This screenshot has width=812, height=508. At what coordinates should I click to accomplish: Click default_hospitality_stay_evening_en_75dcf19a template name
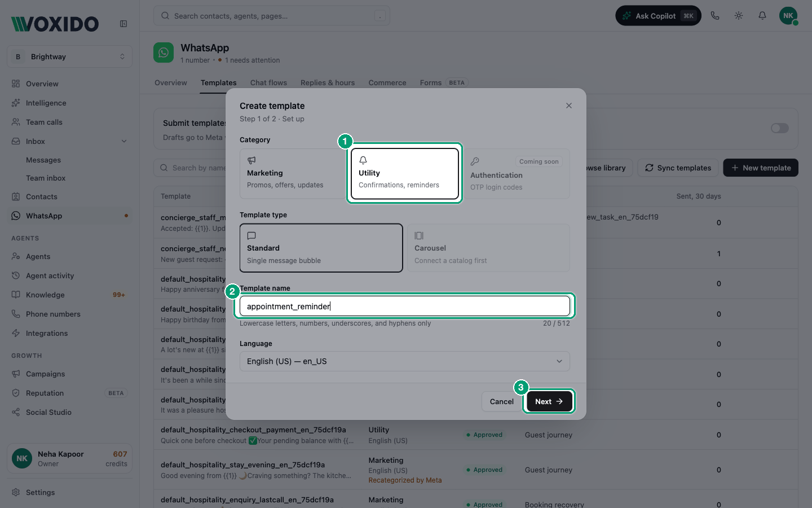coord(242,465)
